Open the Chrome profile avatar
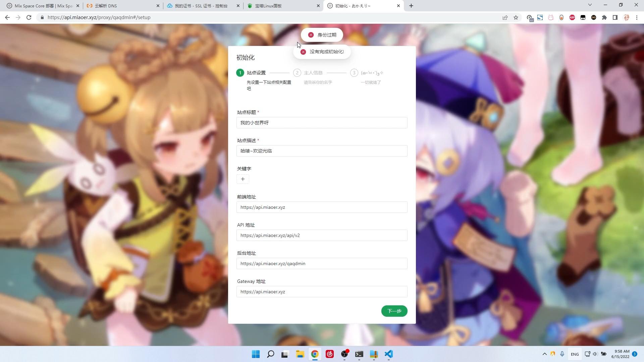 pyautogui.click(x=626, y=17)
